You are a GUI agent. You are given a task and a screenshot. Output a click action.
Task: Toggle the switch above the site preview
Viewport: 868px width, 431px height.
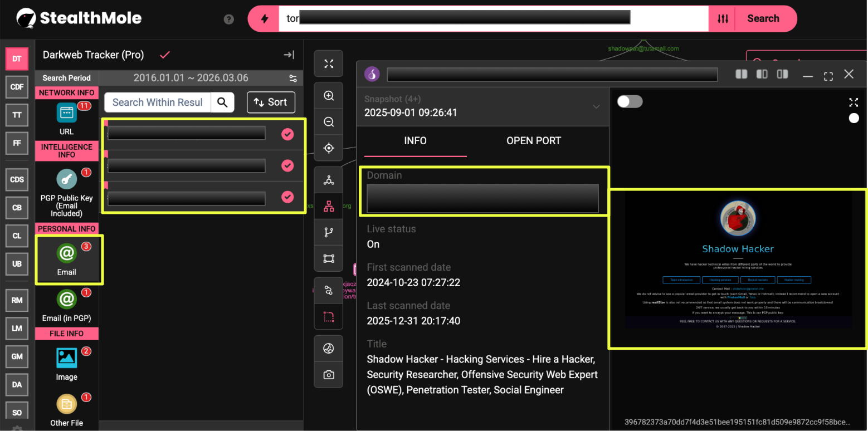coord(630,101)
